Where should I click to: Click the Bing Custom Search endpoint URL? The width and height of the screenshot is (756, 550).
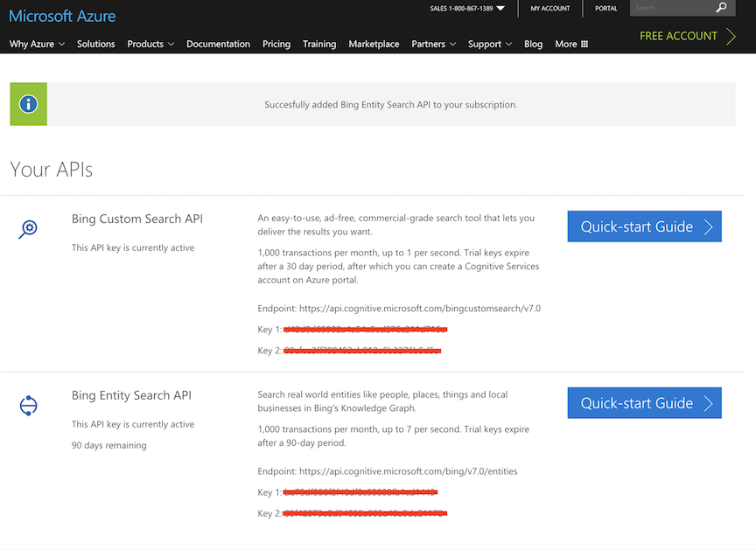(420, 309)
